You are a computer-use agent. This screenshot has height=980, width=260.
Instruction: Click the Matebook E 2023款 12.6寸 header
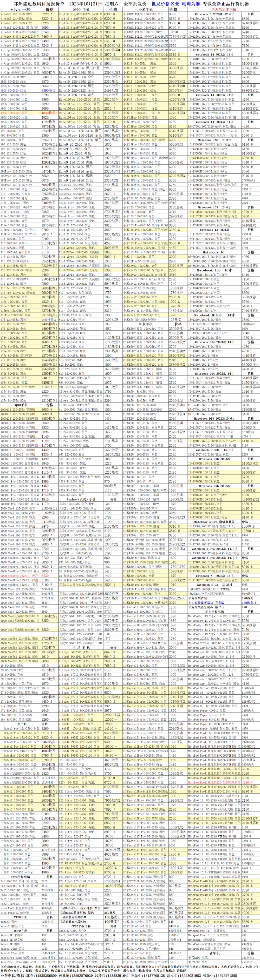[214, 14]
